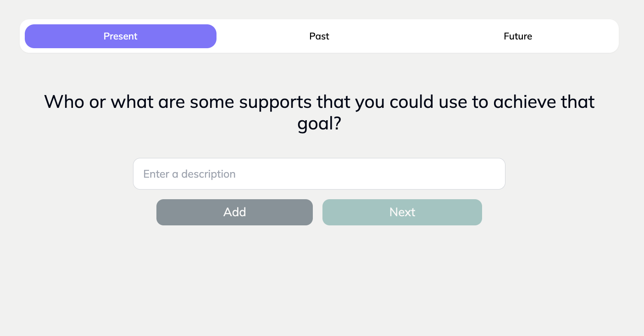
Task: Jump to the Future section
Action: coord(518,36)
